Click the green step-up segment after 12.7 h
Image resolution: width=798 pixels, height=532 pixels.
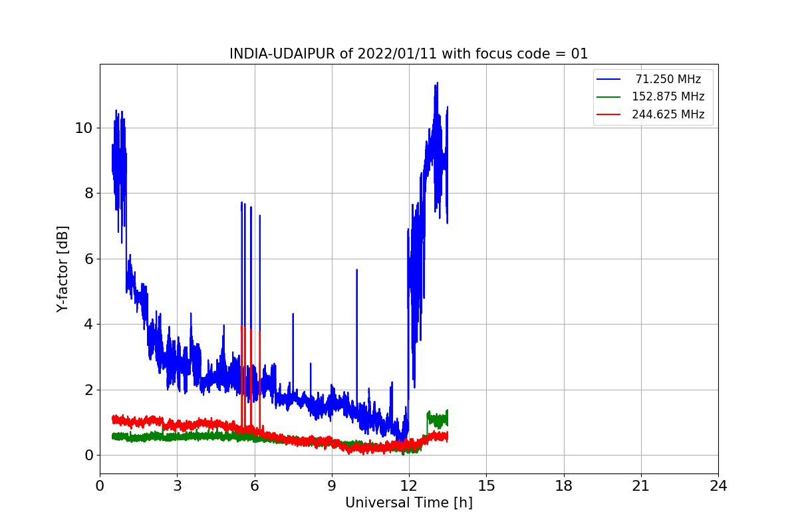click(x=438, y=420)
